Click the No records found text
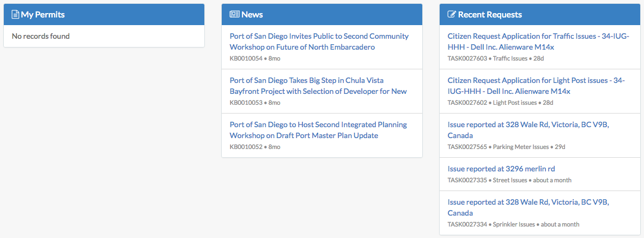 (x=41, y=36)
